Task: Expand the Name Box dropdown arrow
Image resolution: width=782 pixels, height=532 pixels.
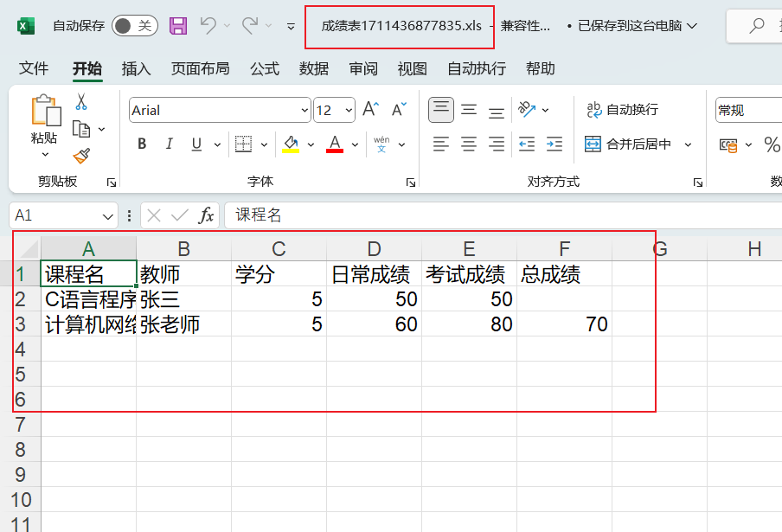Action: point(109,216)
